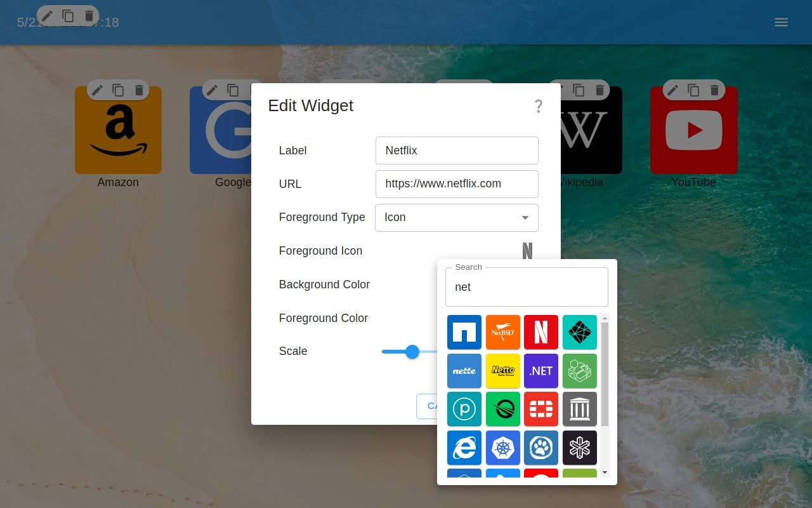Pick the red Netflix N icon
Screen dimensions: 812x508
(x=541, y=332)
